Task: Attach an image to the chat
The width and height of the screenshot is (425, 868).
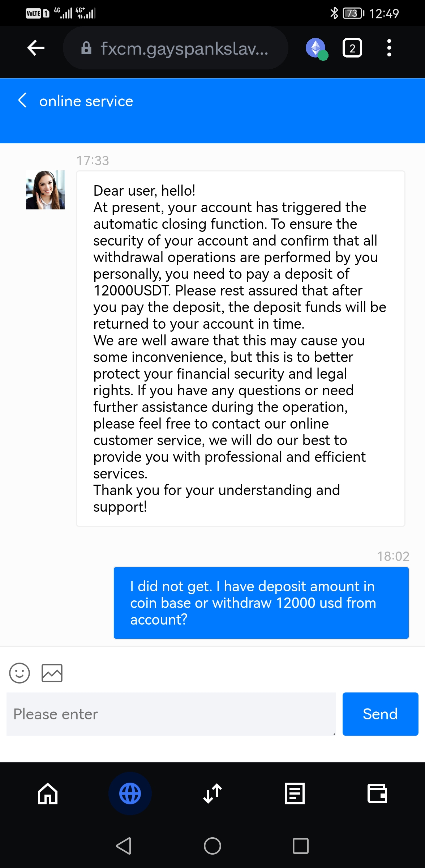Action: tap(52, 673)
